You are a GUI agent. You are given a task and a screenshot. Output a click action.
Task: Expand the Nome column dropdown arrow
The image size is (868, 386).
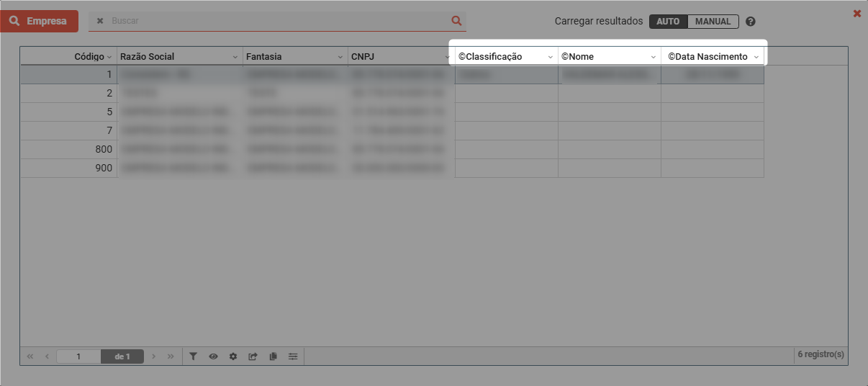click(654, 57)
